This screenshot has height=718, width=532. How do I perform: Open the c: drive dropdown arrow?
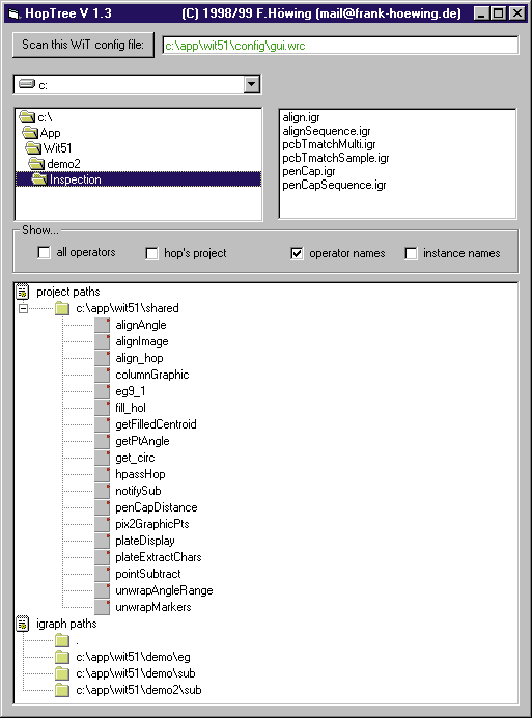click(x=251, y=84)
